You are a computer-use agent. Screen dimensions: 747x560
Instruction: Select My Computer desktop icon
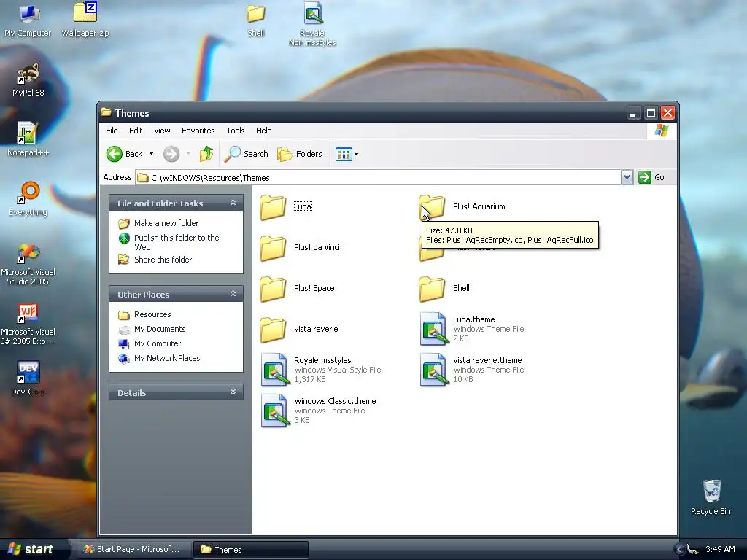point(28,20)
